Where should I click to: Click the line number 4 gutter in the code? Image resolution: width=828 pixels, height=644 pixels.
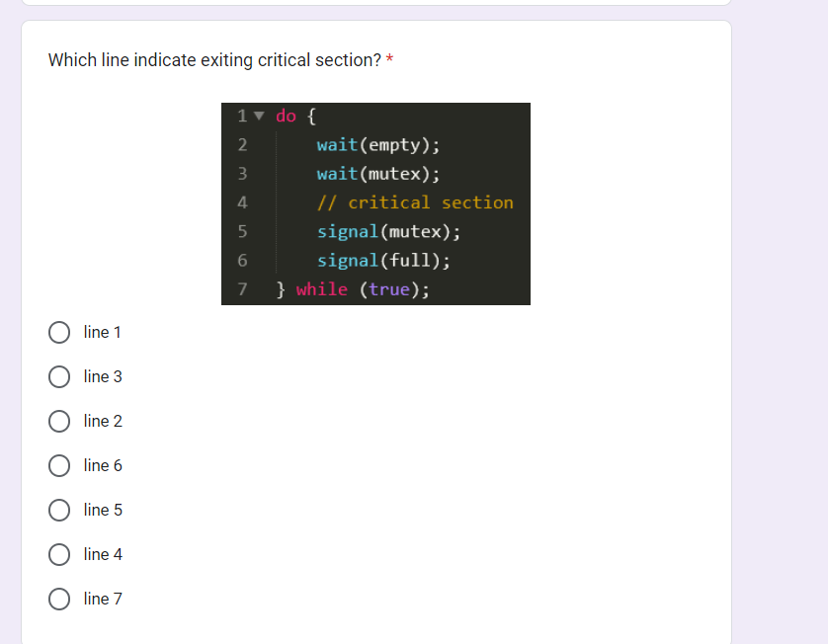click(x=242, y=202)
